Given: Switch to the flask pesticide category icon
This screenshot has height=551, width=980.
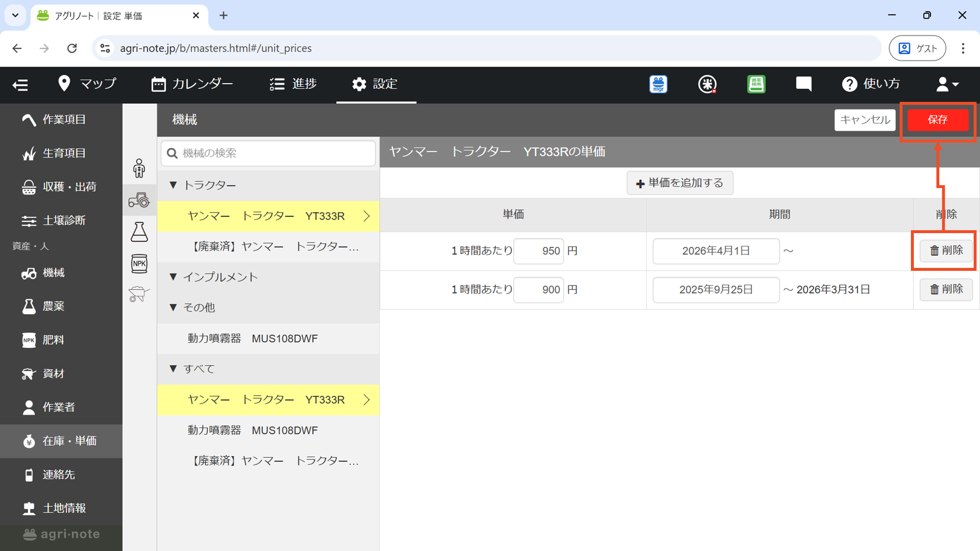Looking at the screenshot, I should (x=139, y=232).
